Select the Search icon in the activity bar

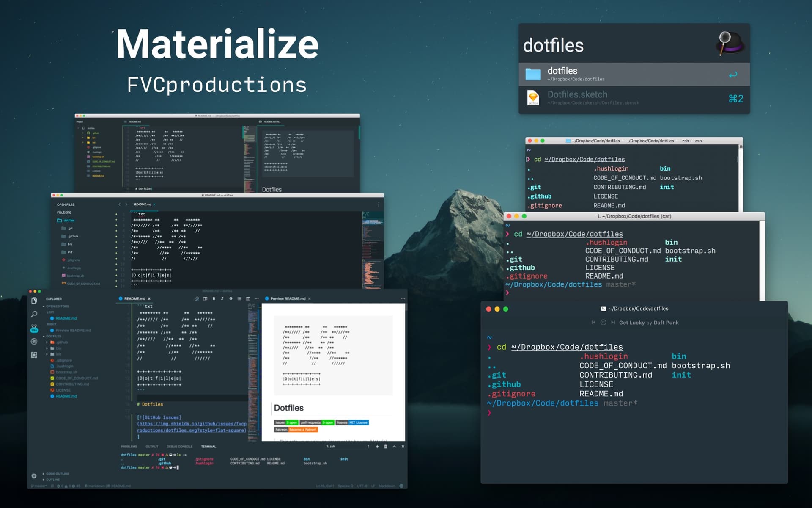click(x=34, y=313)
